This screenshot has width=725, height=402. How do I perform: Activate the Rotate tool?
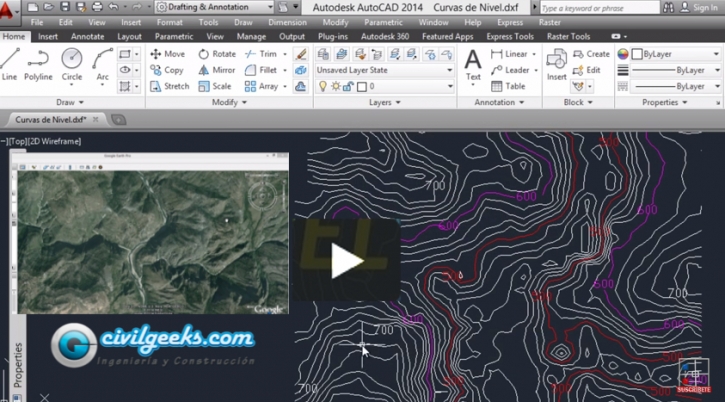[x=217, y=54]
